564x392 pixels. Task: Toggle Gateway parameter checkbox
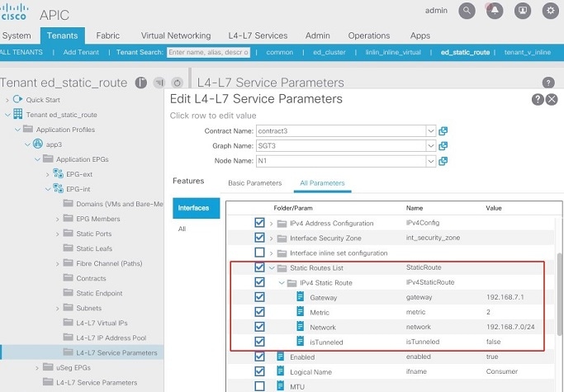tap(259, 297)
